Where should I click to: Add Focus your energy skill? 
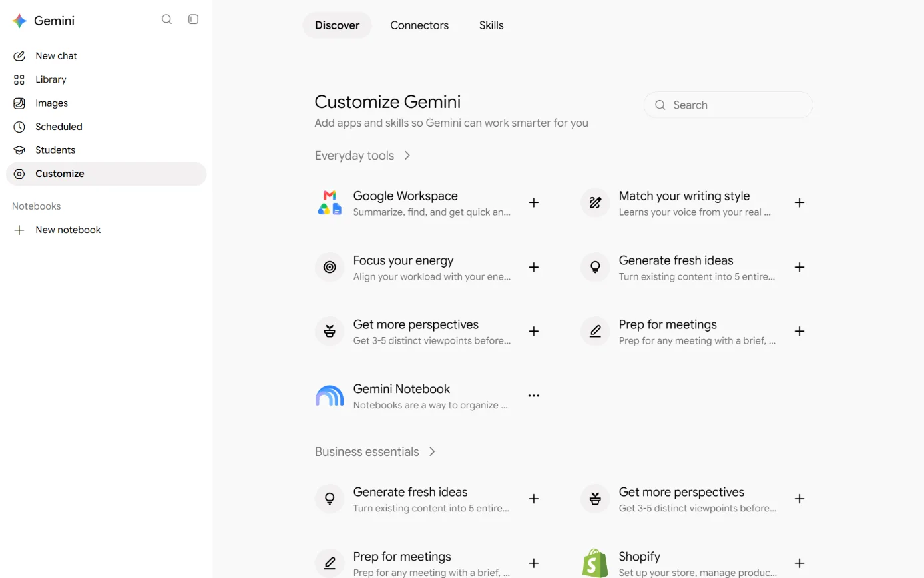tap(534, 267)
